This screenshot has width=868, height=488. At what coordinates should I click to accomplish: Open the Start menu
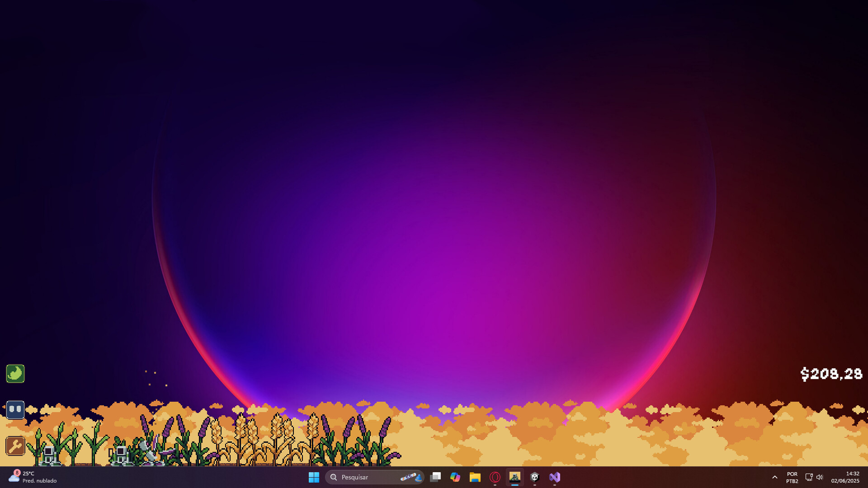pyautogui.click(x=314, y=477)
